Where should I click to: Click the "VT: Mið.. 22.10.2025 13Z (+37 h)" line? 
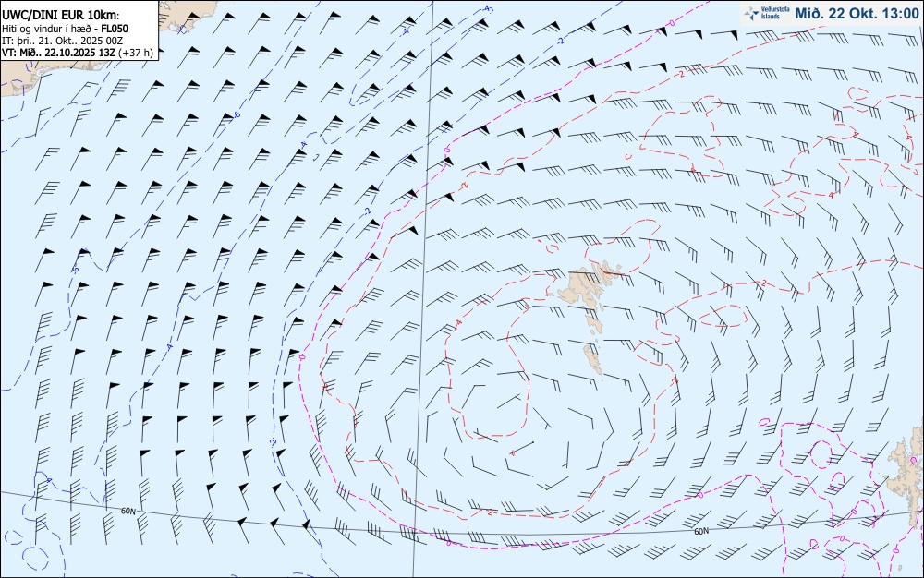78,53
